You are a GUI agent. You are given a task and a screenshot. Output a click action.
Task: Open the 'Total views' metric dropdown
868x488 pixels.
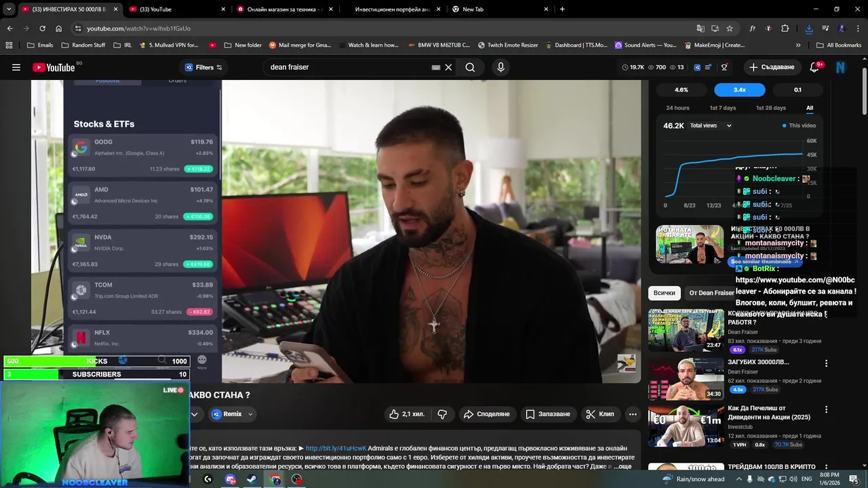pyautogui.click(x=711, y=125)
